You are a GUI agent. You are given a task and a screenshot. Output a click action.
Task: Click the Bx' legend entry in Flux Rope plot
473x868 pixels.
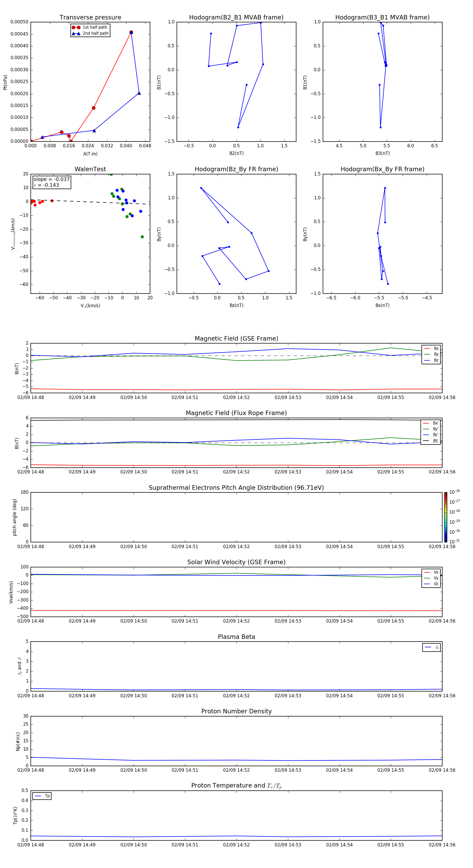tap(431, 423)
